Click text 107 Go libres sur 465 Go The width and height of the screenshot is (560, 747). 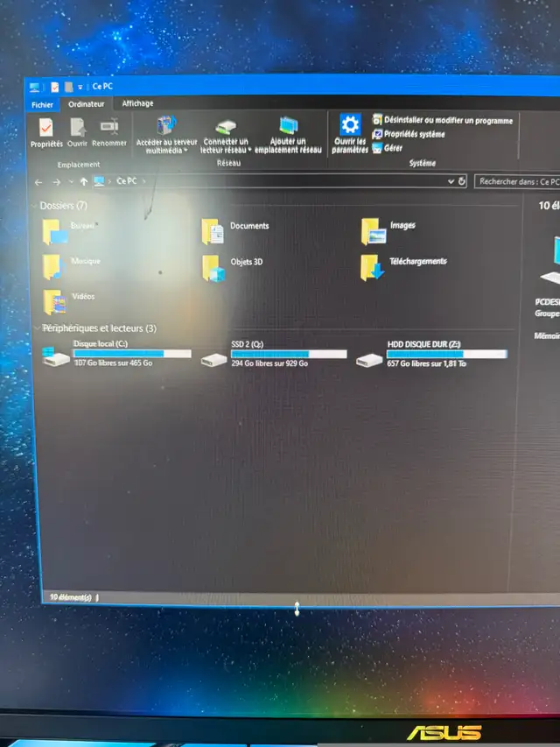tap(114, 363)
